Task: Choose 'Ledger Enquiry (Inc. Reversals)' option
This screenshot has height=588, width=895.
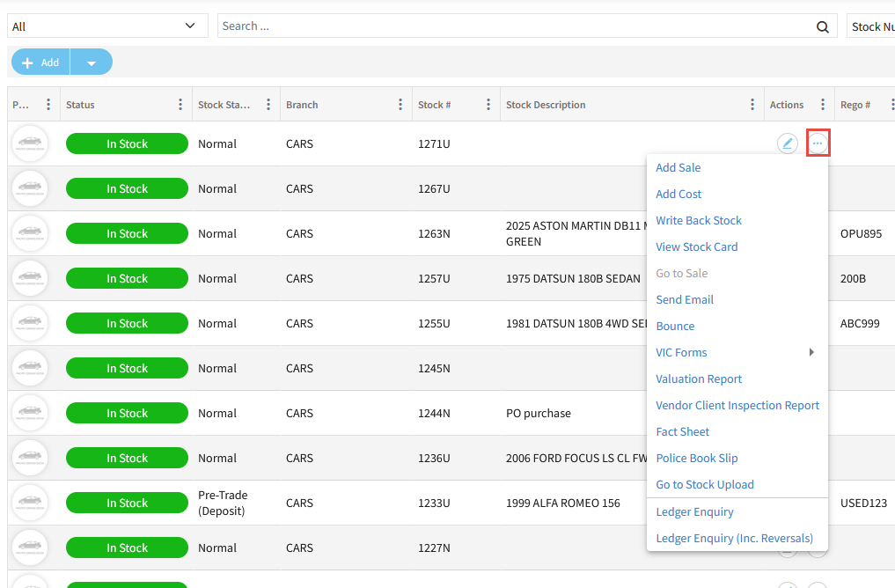Action: pos(734,538)
